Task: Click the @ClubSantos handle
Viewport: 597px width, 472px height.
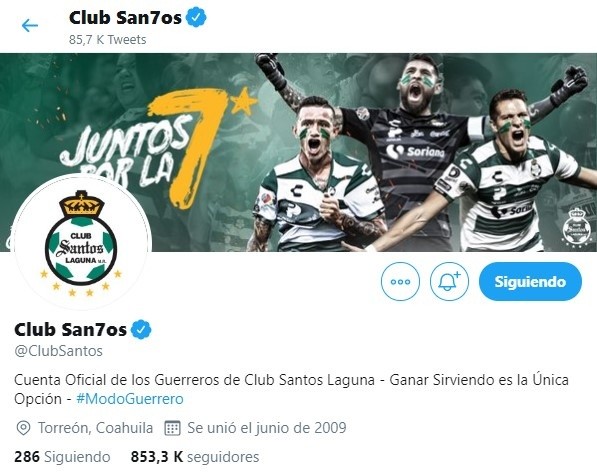Action: (58, 351)
